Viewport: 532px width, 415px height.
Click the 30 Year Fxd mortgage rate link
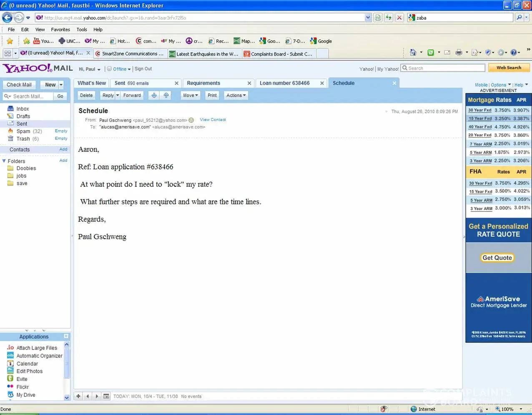click(480, 110)
